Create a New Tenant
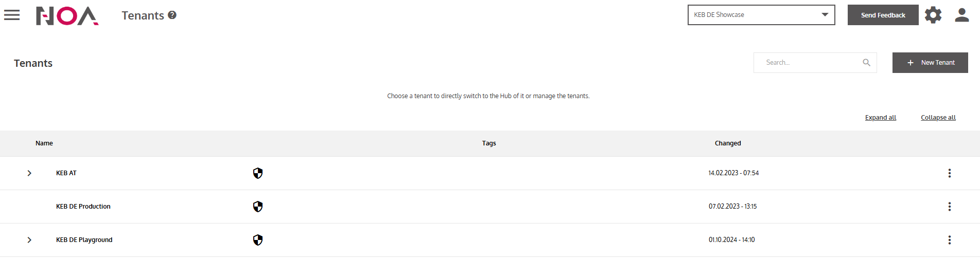980x260 pixels. (x=930, y=63)
